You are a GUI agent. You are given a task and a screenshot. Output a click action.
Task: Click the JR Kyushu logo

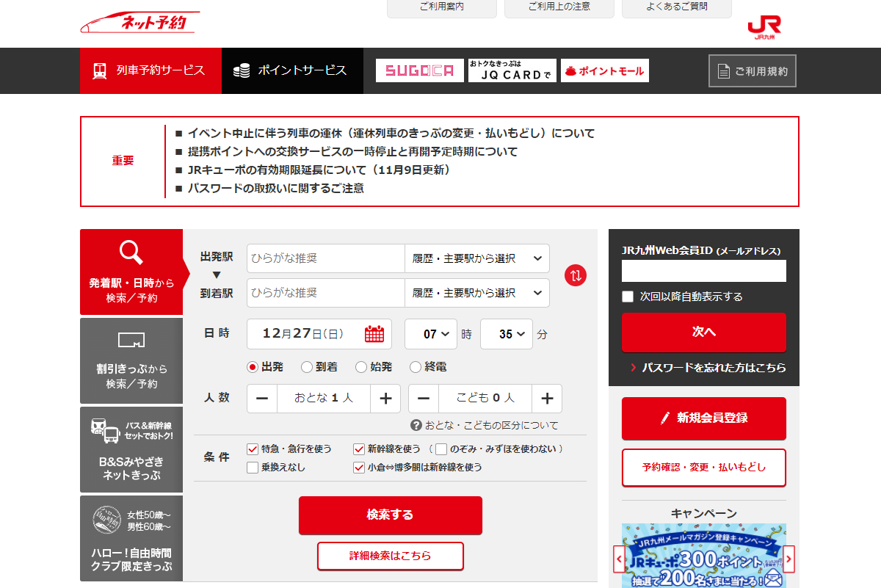764,27
